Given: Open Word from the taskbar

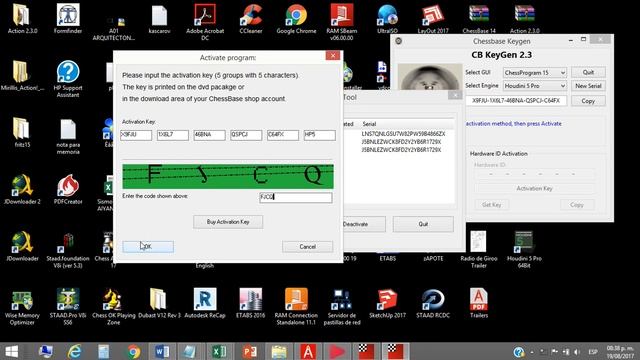Looking at the screenshot, I should [162, 351].
